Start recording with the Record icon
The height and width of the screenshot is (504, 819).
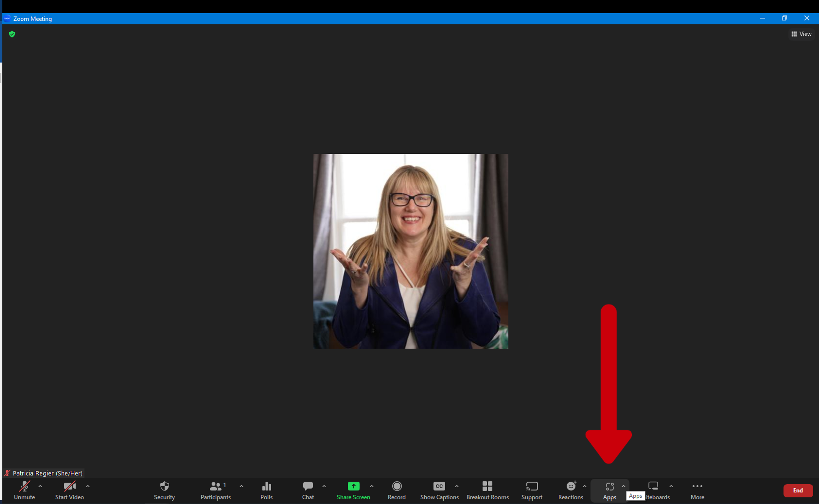pyautogui.click(x=397, y=490)
